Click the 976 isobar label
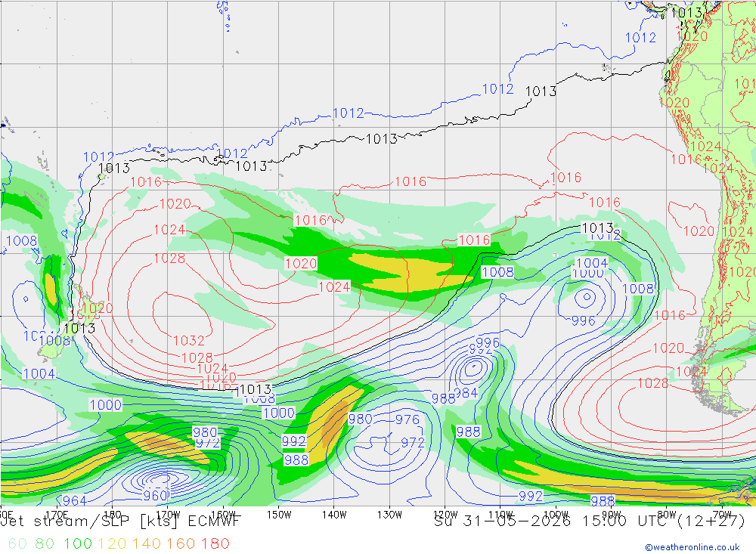This screenshot has height=554, width=756. 407,419
